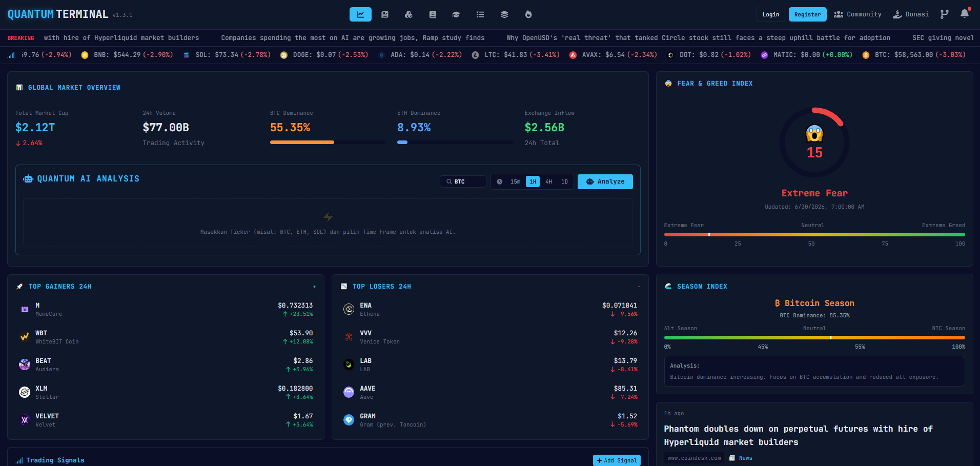980x466 pixels.
Task: Select the 1D time frame
Action: (x=564, y=181)
